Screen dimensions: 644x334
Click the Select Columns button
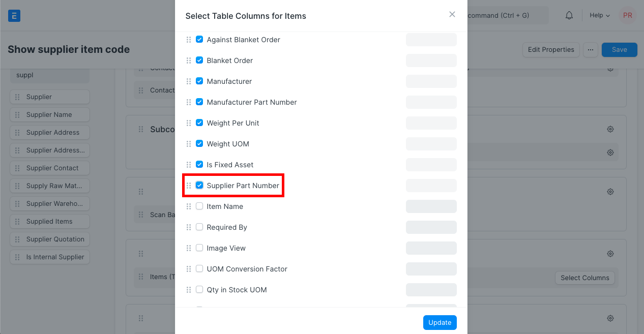tap(584, 278)
